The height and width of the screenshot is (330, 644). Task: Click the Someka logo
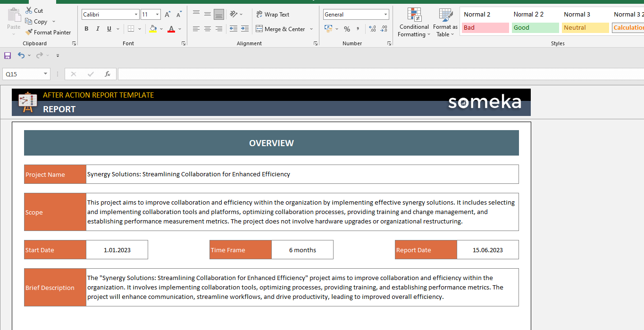485,102
